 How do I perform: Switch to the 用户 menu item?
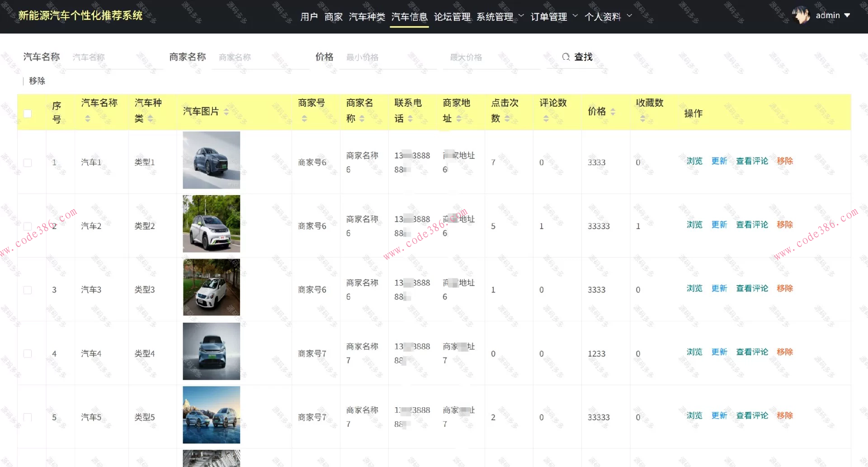coord(309,17)
